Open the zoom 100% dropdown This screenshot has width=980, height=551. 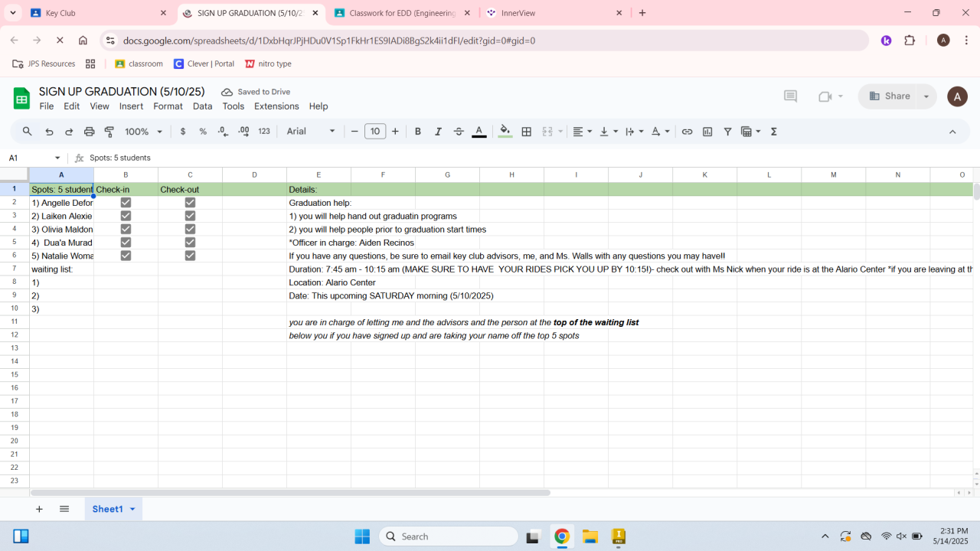144,132
